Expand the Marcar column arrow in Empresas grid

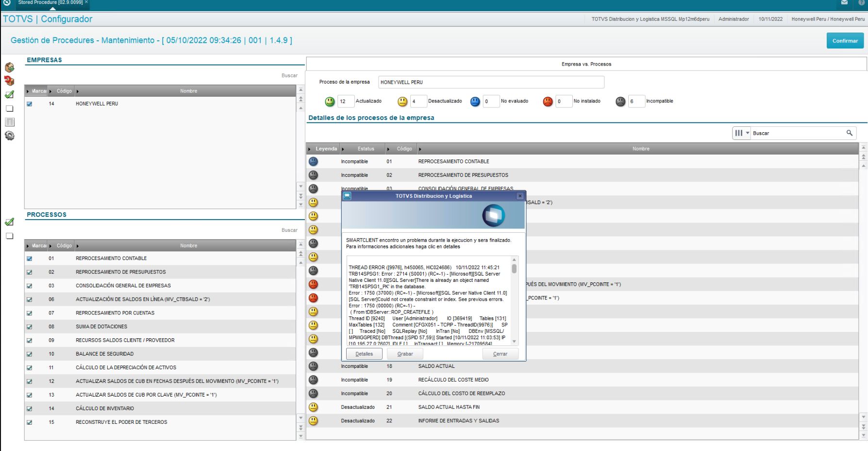pos(28,91)
